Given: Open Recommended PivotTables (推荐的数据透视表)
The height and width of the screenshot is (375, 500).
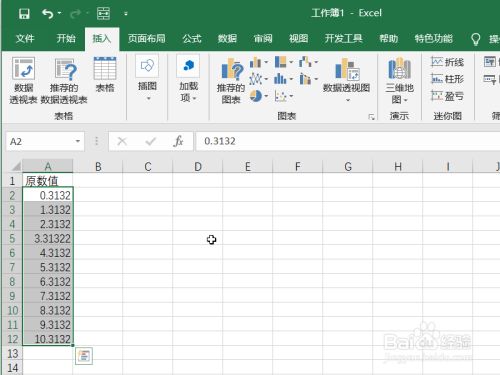Looking at the screenshot, I should [64, 80].
